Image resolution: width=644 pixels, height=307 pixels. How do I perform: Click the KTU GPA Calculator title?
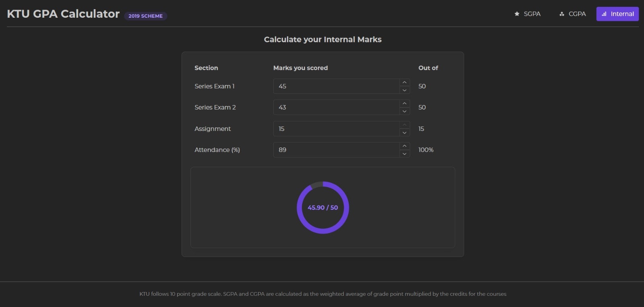point(63,14)
